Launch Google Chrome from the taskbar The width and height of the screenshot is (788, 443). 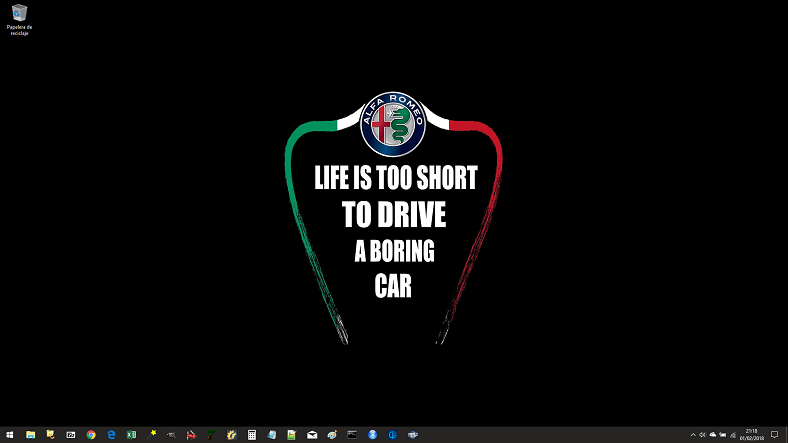click(91, 435)
